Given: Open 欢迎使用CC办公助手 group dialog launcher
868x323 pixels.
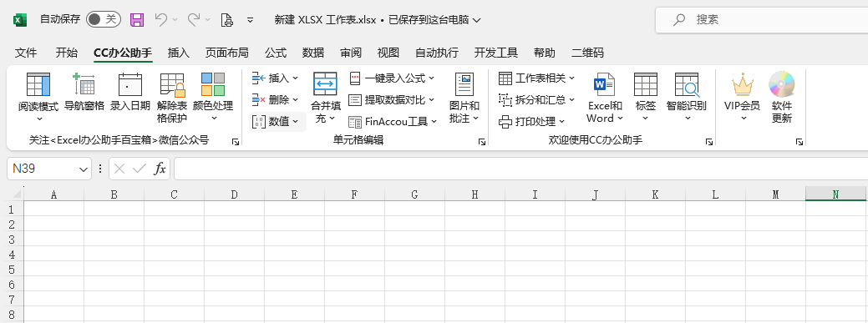Looking at the screenshot, I should coord(709,142).
